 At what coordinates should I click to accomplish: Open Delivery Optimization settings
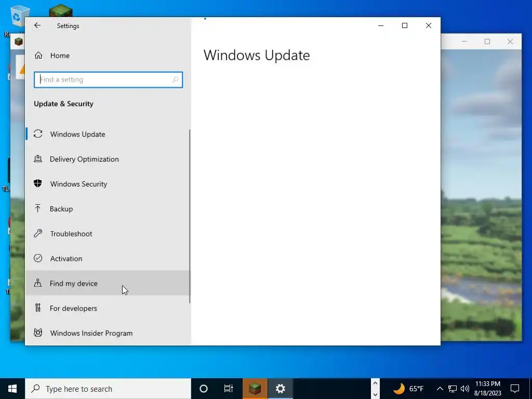[108, 159]
